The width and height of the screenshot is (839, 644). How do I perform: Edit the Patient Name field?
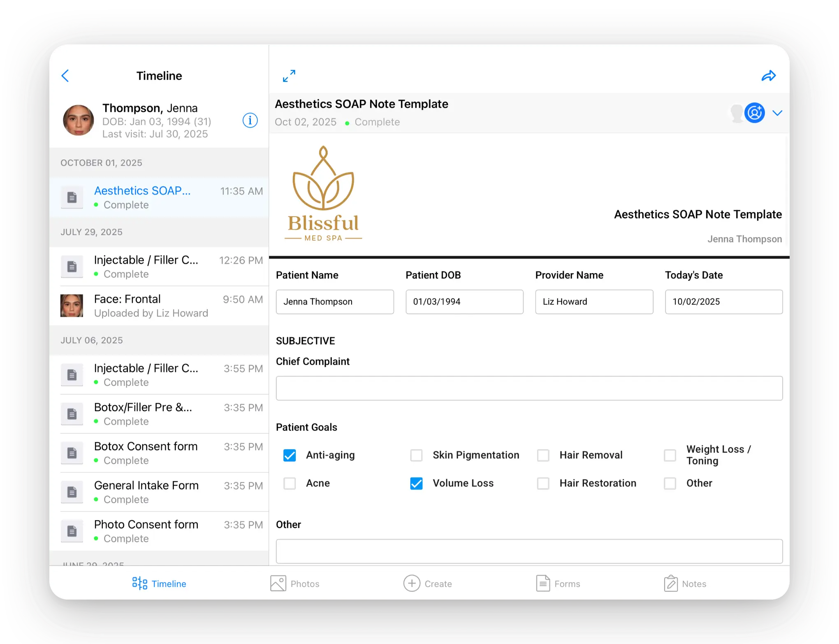click(335, 302)
